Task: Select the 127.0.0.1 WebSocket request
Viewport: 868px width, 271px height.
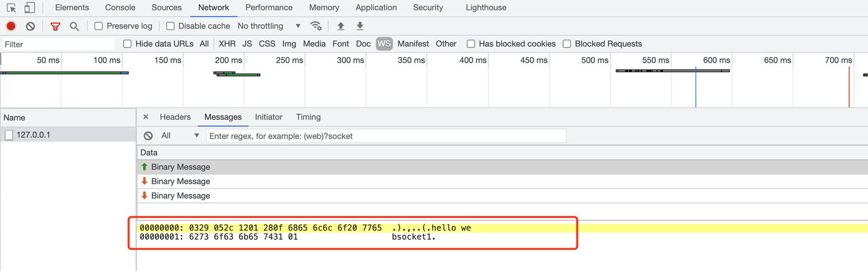Action: [x=33, y=135]
